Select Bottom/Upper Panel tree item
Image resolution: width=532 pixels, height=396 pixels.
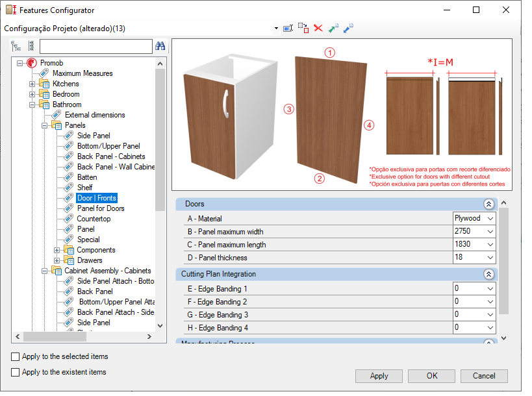pos(108,146)
